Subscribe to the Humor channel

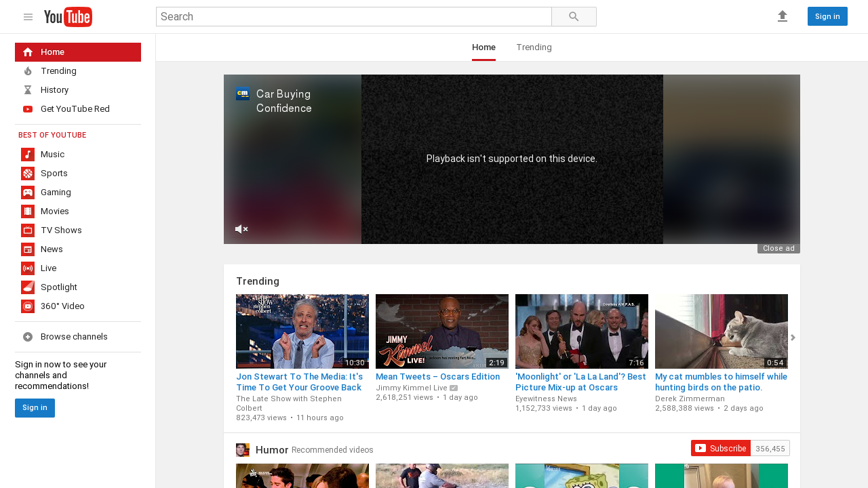click(721, 449)
